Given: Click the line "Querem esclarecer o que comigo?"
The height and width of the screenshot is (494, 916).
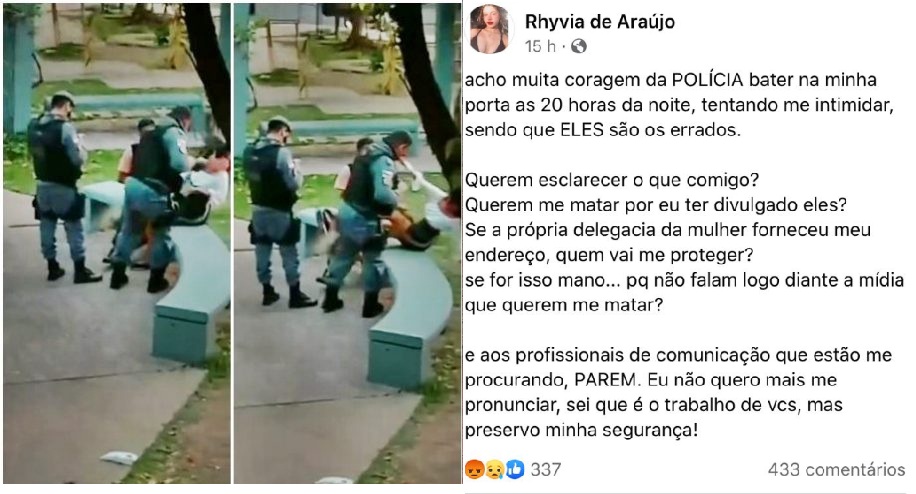Looking at the screenshot, I should pos(612,180).
